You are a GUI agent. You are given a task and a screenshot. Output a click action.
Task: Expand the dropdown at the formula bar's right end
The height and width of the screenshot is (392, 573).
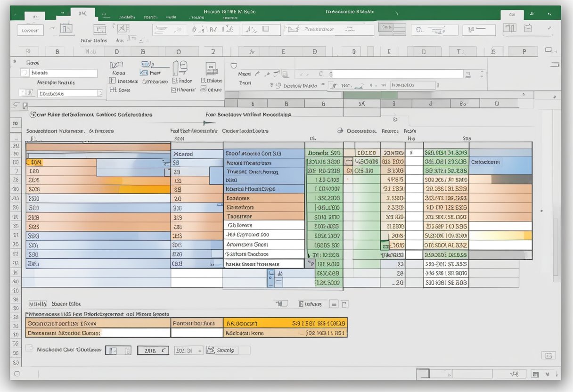467,74
